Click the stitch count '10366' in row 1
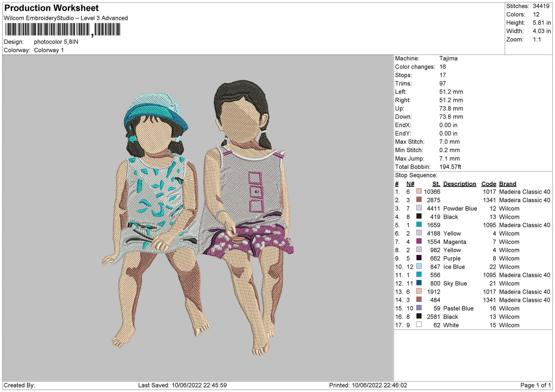Viewport: 555px width, 392px height. click(x=432, y=192)
